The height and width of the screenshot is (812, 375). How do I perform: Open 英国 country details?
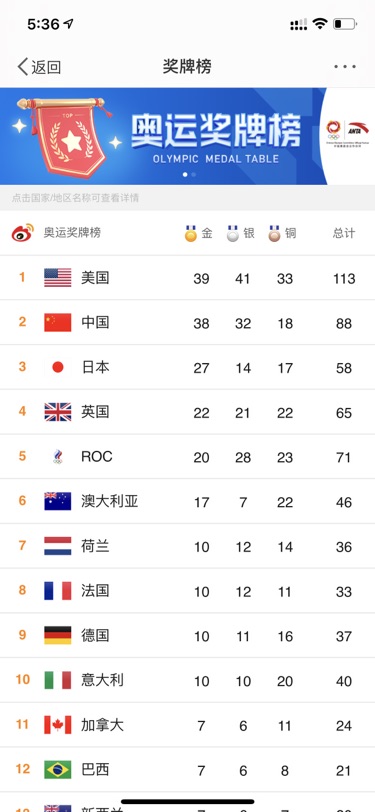pos(95,412)
